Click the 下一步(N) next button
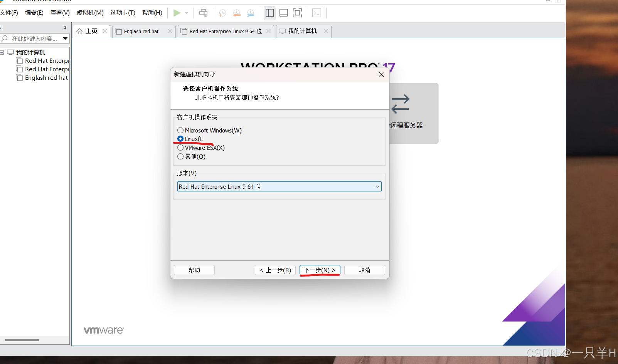This screenshot has height=364, width=618. coord(320,270)
